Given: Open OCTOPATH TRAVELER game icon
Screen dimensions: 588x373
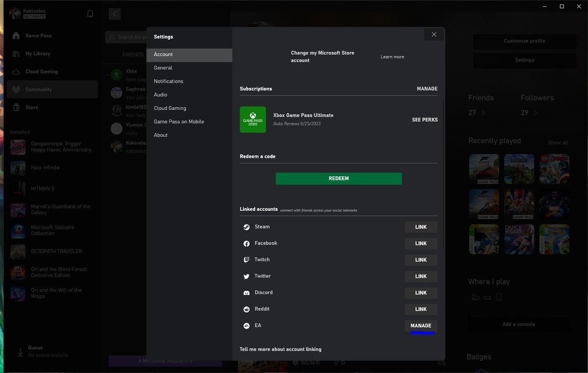Looking at the screenshot, I should coord(18,251).
